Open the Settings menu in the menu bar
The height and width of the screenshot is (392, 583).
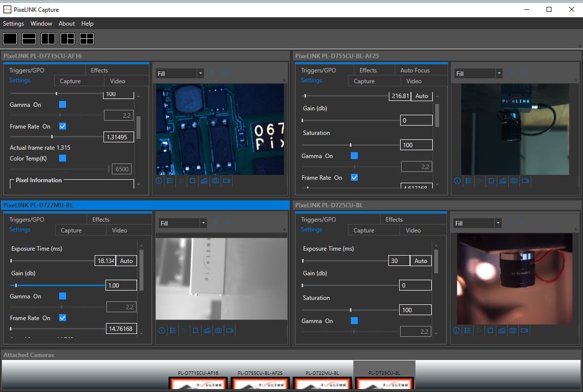pos(13,24)
